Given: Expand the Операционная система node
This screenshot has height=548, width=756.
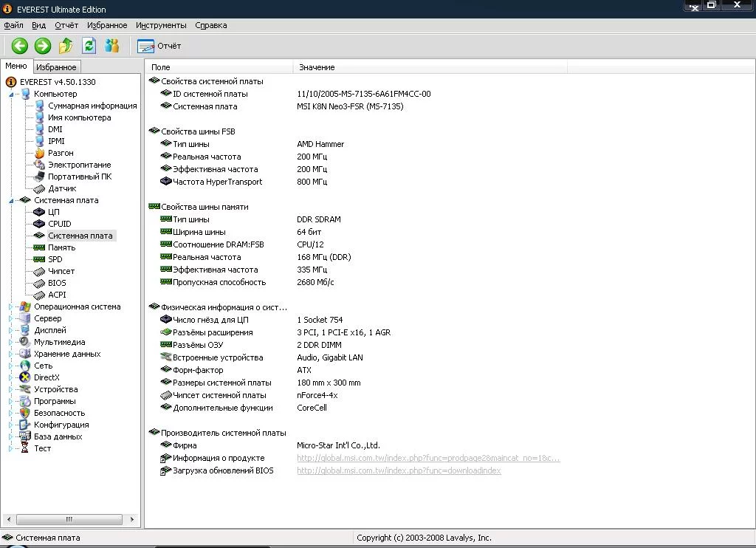Looking at the screenshot, I should click(10, 306).
